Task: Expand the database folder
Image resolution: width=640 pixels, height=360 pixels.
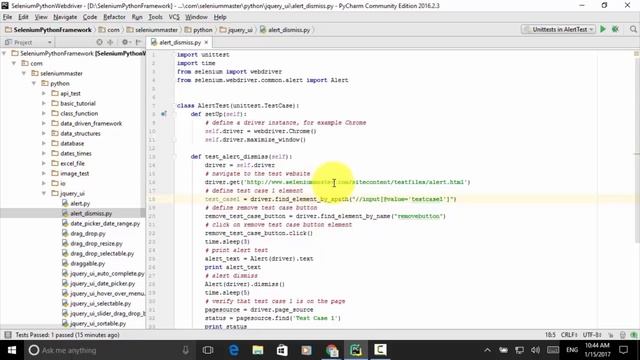Action: (x=44, y=143)
